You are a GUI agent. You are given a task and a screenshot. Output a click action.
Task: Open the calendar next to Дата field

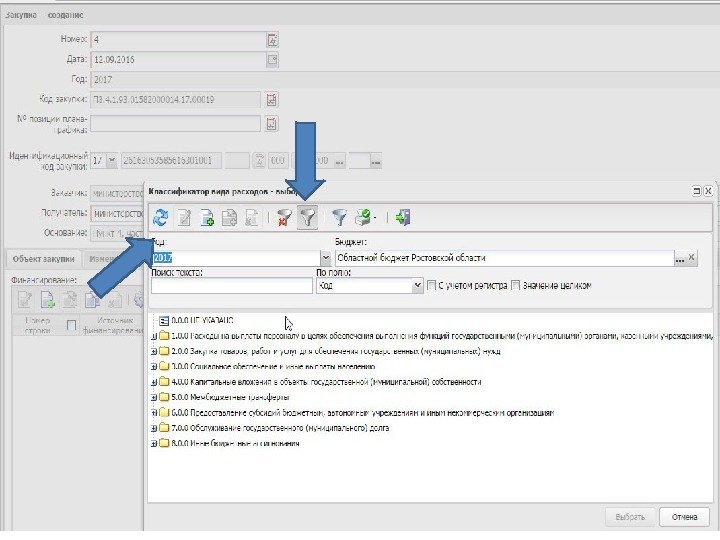click(272, 60)
